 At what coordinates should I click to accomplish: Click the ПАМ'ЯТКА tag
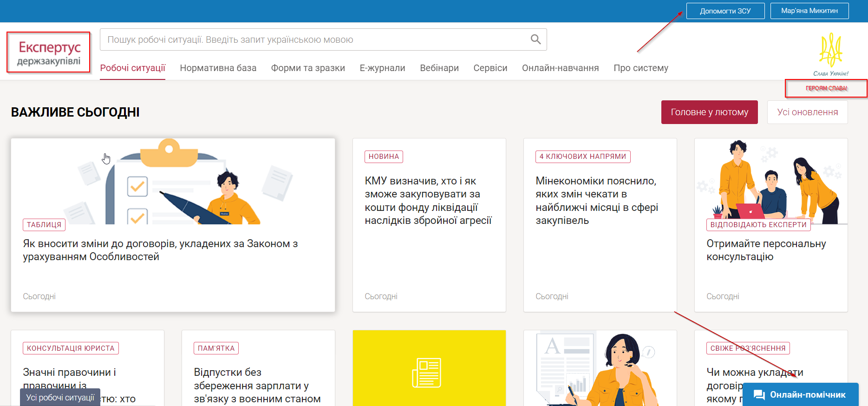(x=216, y=348)
